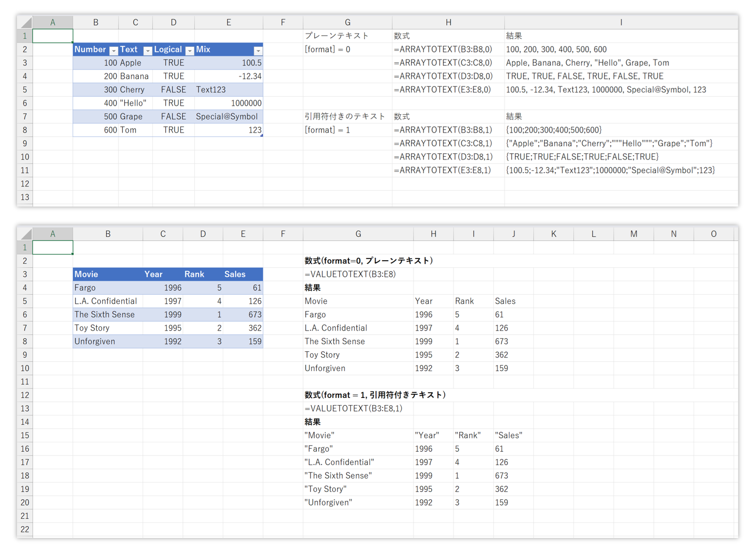Click Select All corner of top spreadsheet
Viewport: 756px width, 555px height.
pyautogui.click(x=25, y=22)
